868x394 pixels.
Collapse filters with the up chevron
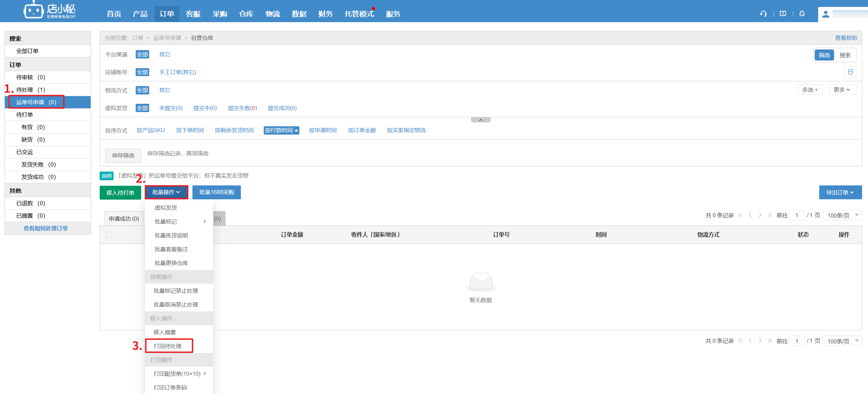[480, 120]
